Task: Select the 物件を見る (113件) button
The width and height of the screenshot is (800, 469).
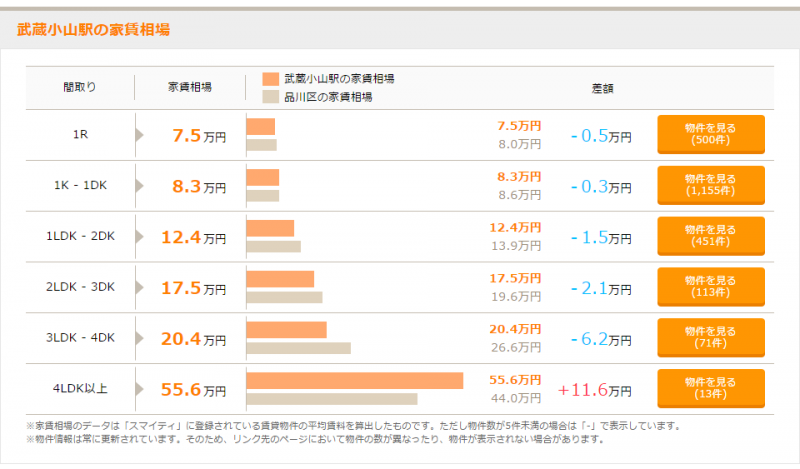Action: click(x=710, y=287)
